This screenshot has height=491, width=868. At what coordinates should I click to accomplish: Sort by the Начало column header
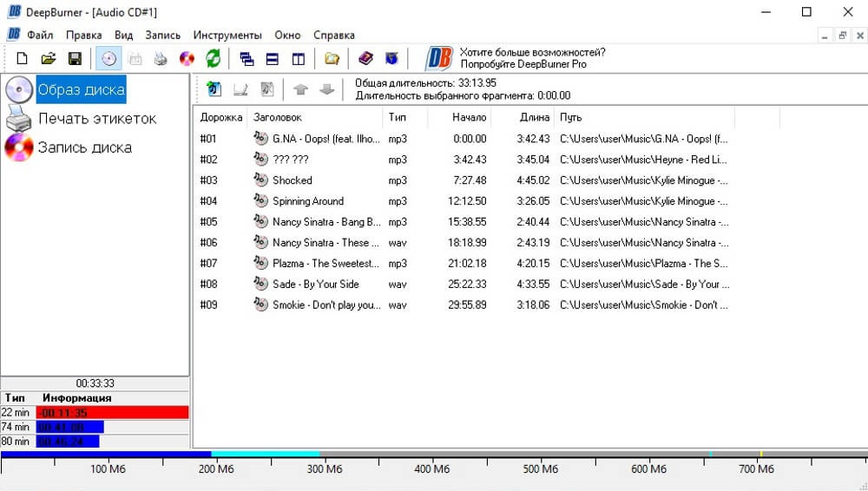pos(459,117)
